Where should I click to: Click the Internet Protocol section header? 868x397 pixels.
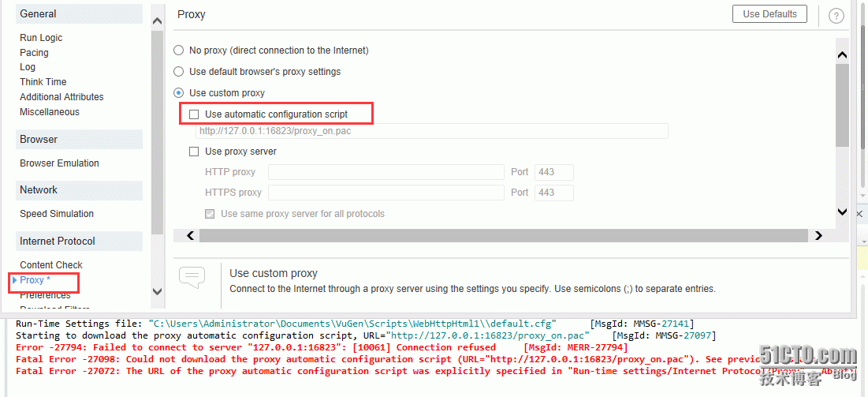[79, 242]
